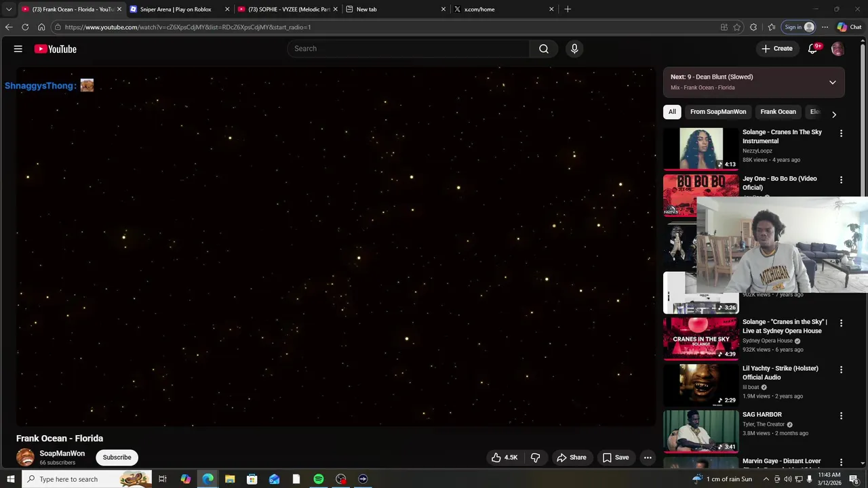Focus the YouTube search box
Viewport: 868px width, 488px height.
point(408,49)
